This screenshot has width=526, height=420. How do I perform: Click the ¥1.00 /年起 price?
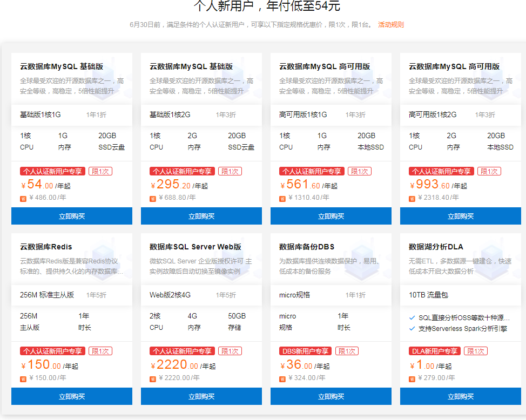pyautogui.click(x=430, y=364)
